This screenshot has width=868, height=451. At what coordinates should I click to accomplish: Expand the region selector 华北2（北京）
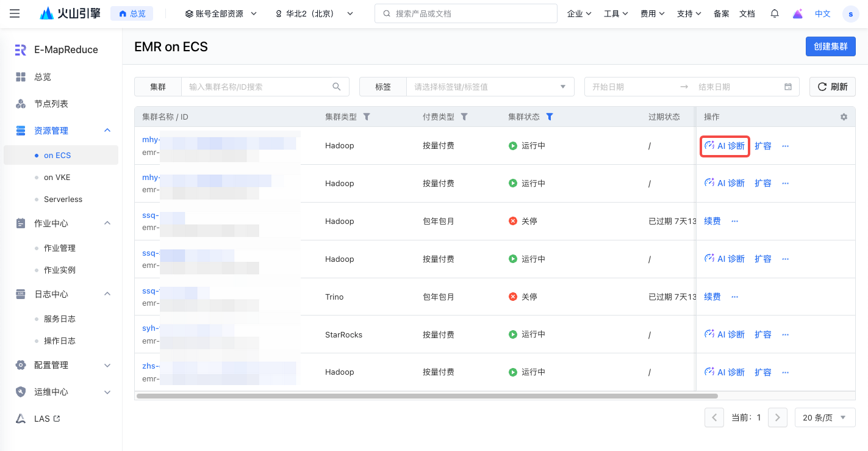pyautogui.click(x=314, y=13)
